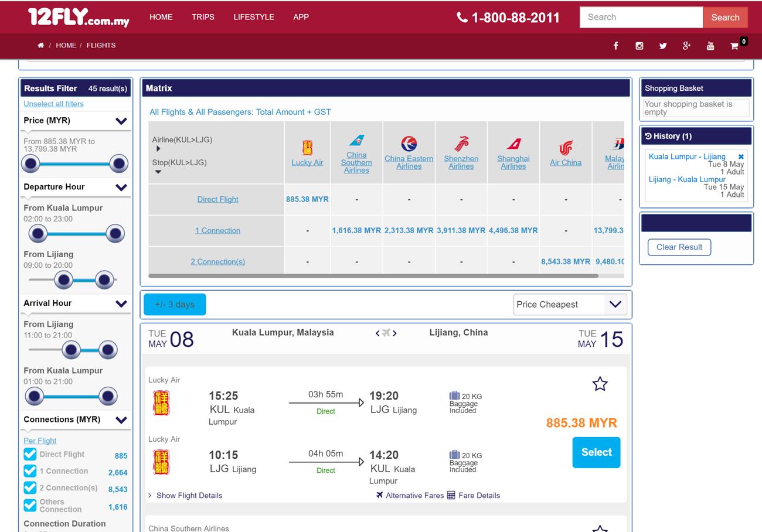762x532 pixels.
Task: Collapse the Arrival Hour filter section
Action: click(x=121, y=303)
